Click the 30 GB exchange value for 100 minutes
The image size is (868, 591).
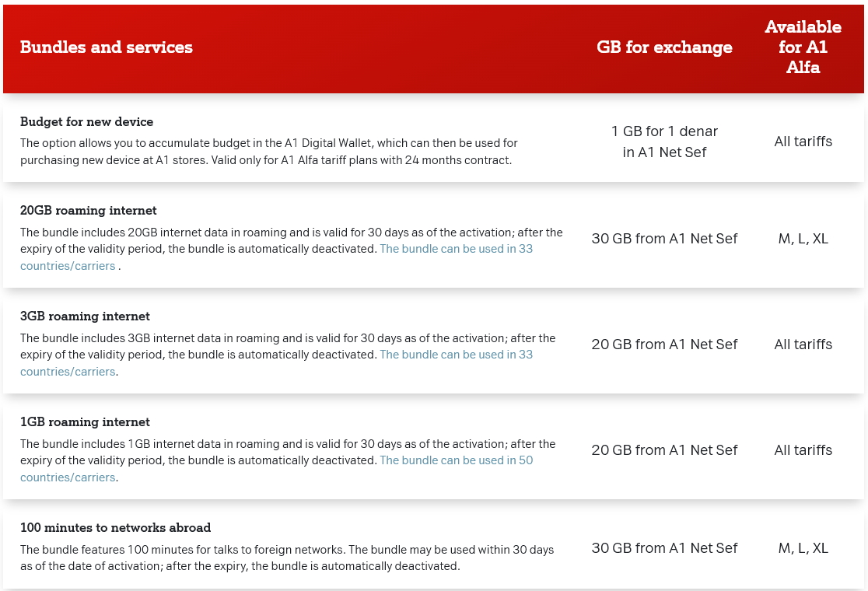[x=664, y=548]
